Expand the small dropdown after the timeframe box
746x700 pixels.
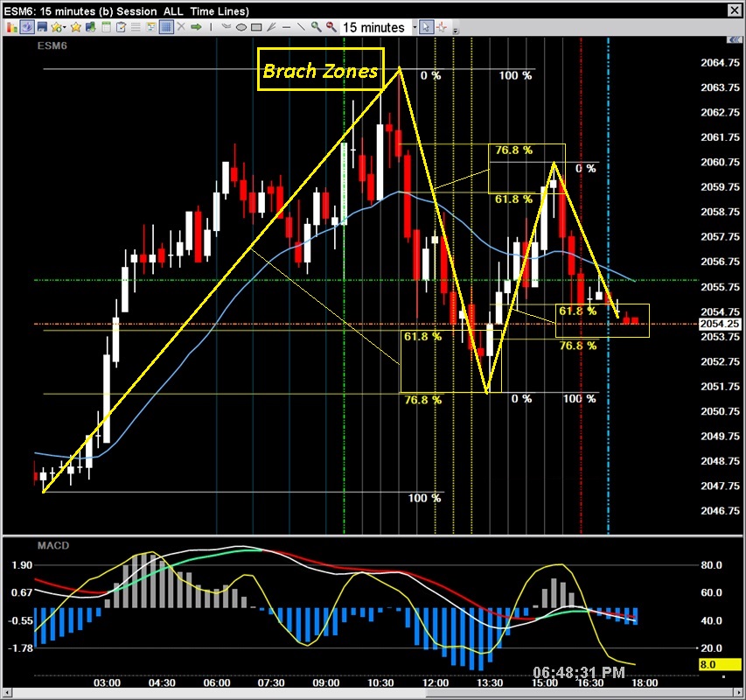pyautogui.click(x=415, y=27)
